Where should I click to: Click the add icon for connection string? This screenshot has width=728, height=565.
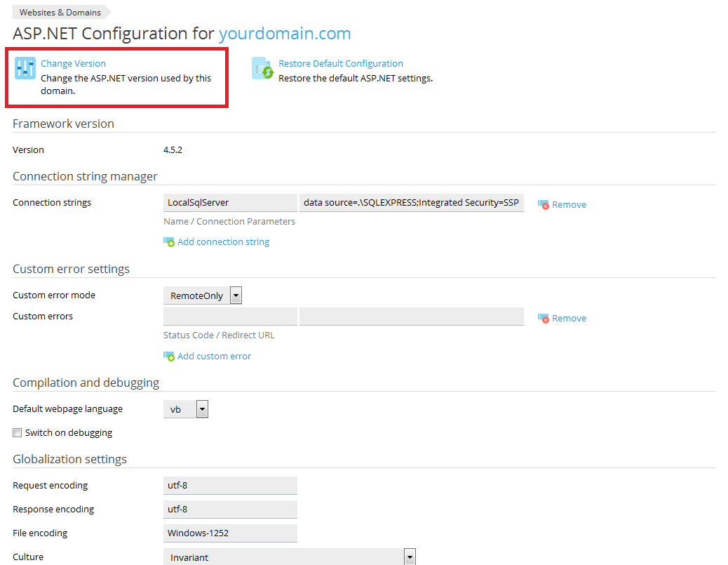pos(169,241)
